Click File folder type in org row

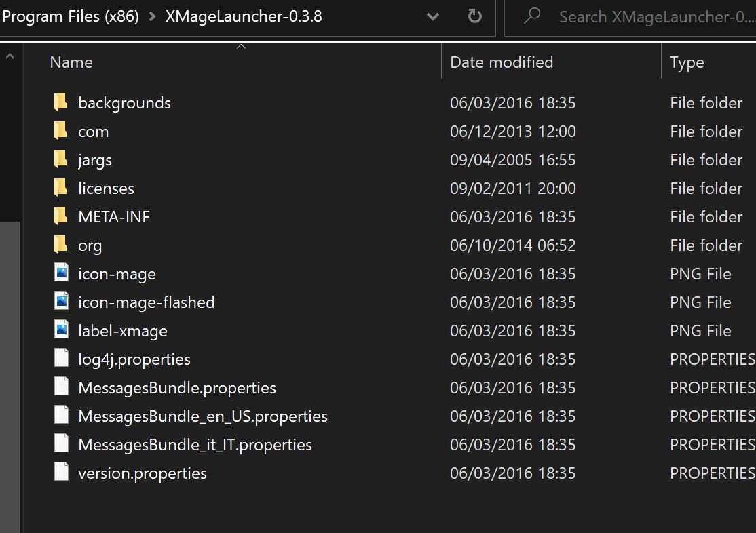coord(706,245)
